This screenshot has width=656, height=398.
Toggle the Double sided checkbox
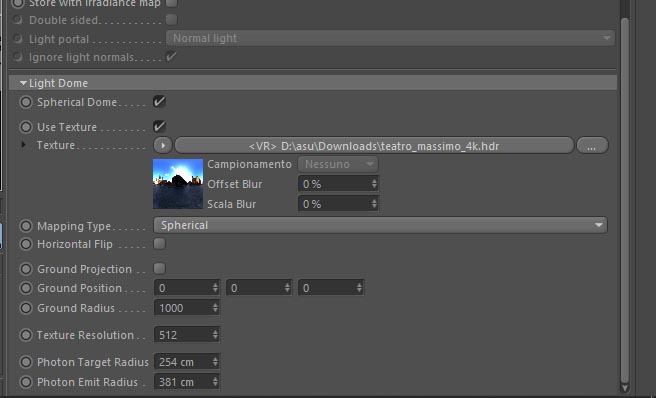[172, 19]
